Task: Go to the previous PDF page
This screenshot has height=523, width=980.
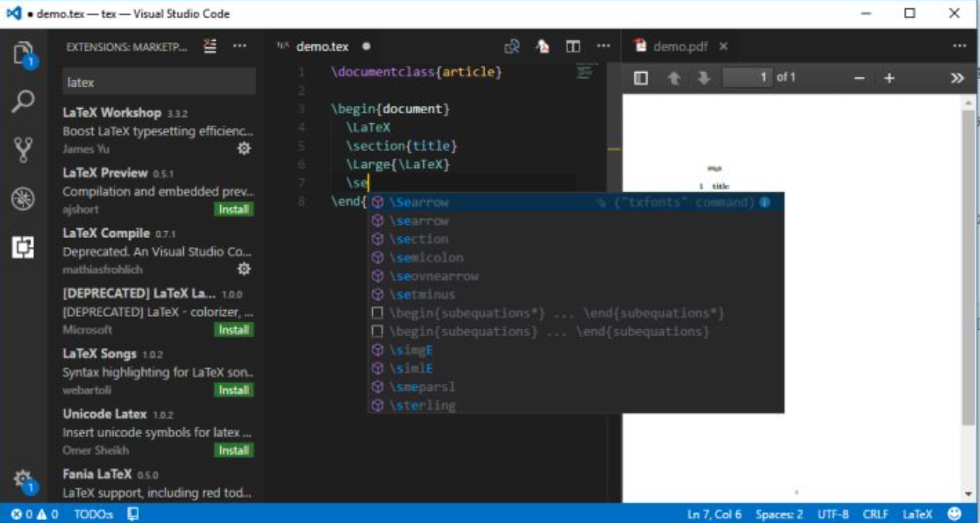Action: coord(674,78)
